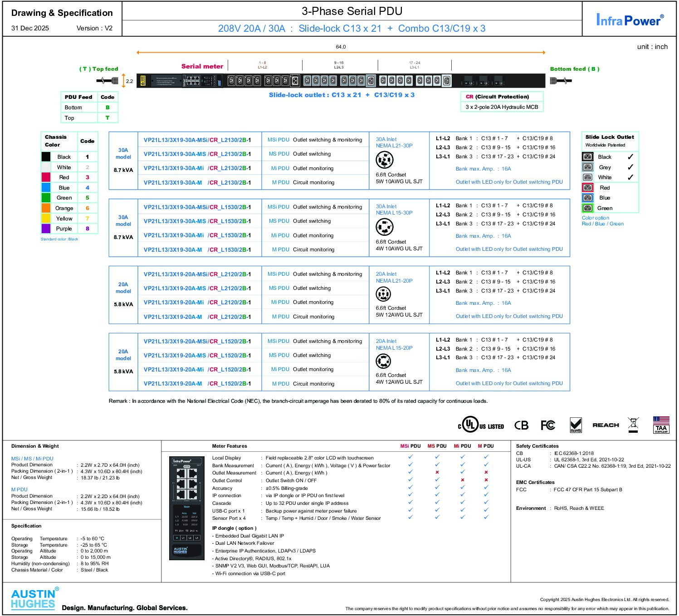Click model VP21L13/3X19-30A-MSi/CR_L2130/2B-1
The width and height of the screenshot is (679, 616).
(x=197, y=140)
